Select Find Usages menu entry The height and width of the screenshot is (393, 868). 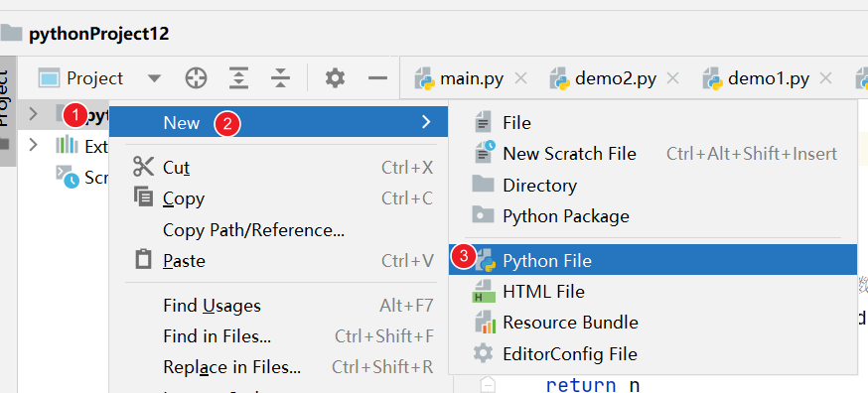coord(278,306)
